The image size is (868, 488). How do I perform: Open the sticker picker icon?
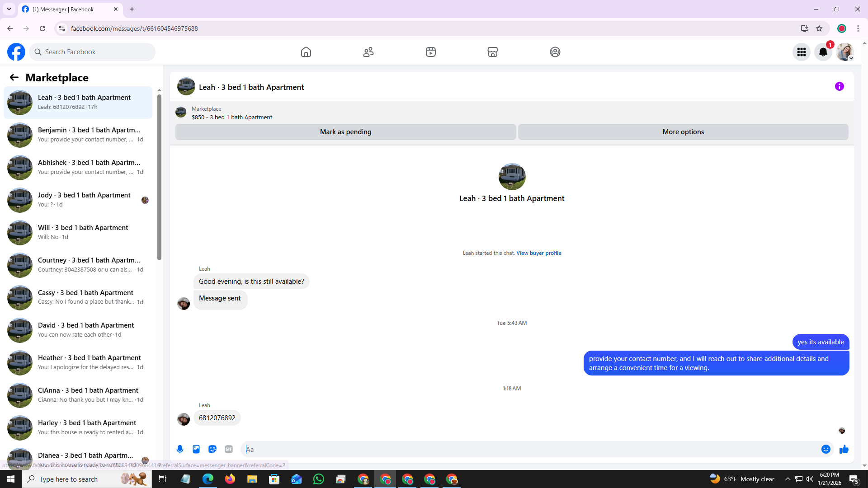click(x=212, y=449)
